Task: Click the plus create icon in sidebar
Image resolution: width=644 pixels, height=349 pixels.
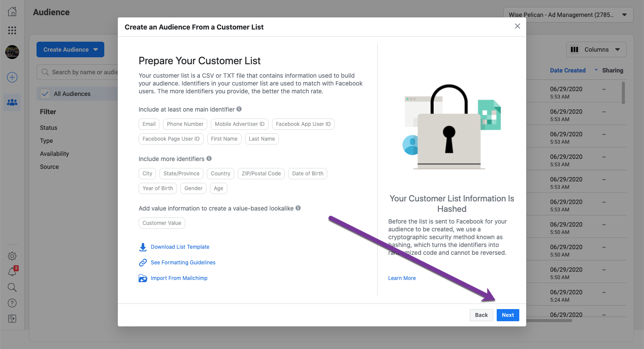Action: [12, 78]
